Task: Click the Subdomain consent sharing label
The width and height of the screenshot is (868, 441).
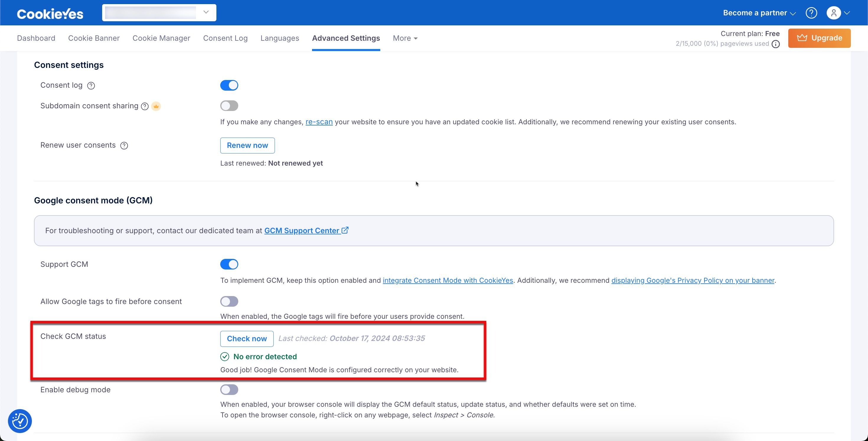Action: point(89,106)
